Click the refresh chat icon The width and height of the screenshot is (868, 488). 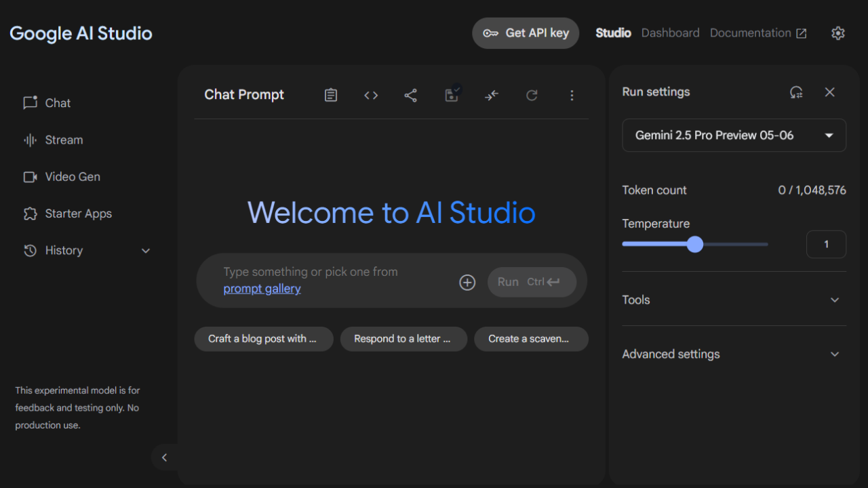(532, 96)
